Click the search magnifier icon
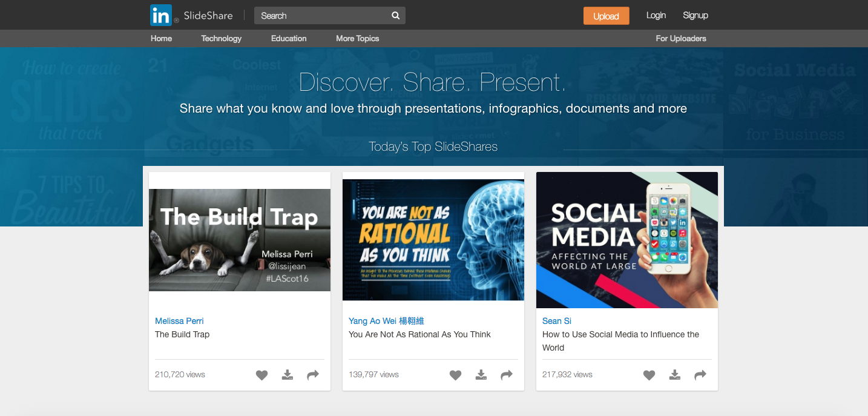Image resolution: width=868 pixels, height=416 pixels. coord(395,16)
